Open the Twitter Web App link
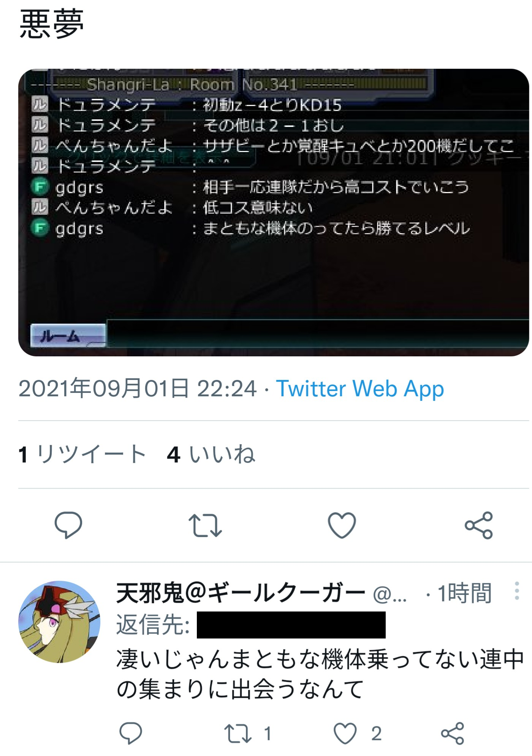This screenshot has height=756, width=532. point(360,389)
